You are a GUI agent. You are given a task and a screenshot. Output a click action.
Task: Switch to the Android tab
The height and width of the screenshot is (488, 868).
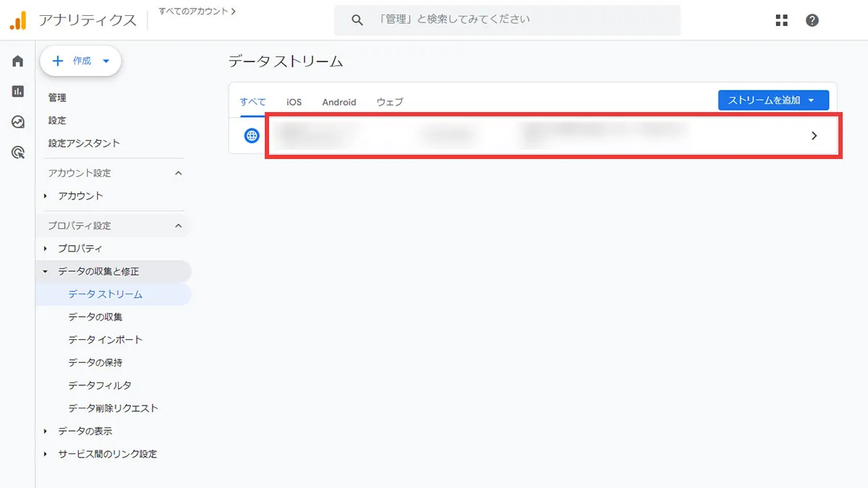[x=339, y=102]
